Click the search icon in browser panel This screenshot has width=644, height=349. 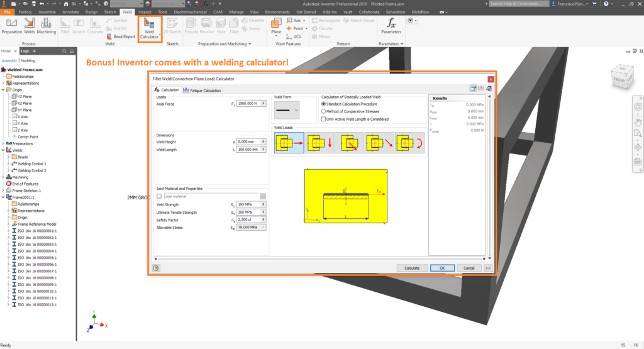64,51
